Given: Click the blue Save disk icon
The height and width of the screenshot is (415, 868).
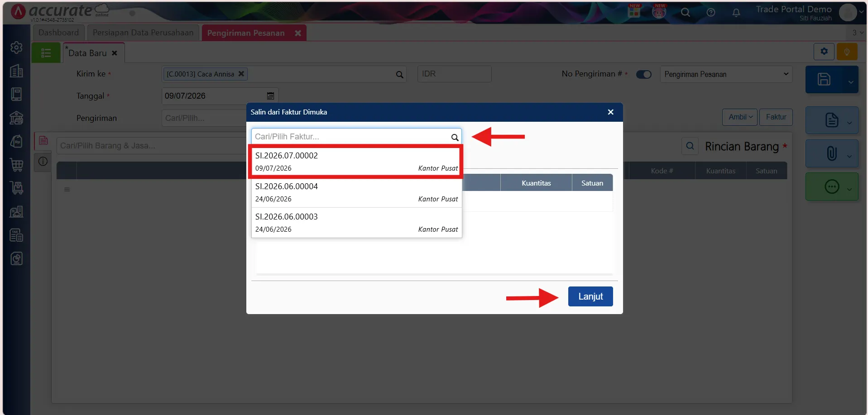Looking at the screenshot, I should coord(824,79).
